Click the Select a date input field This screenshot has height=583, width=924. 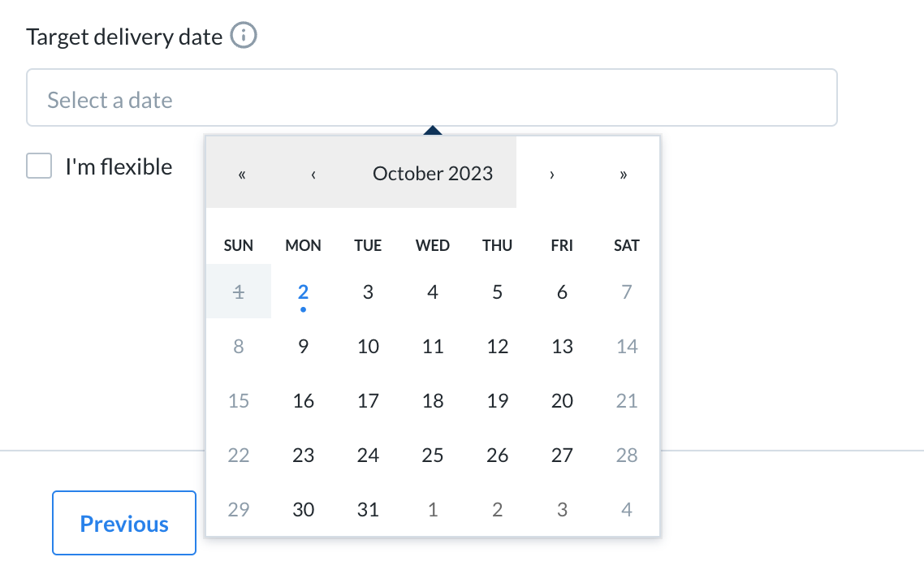[431, 98]
